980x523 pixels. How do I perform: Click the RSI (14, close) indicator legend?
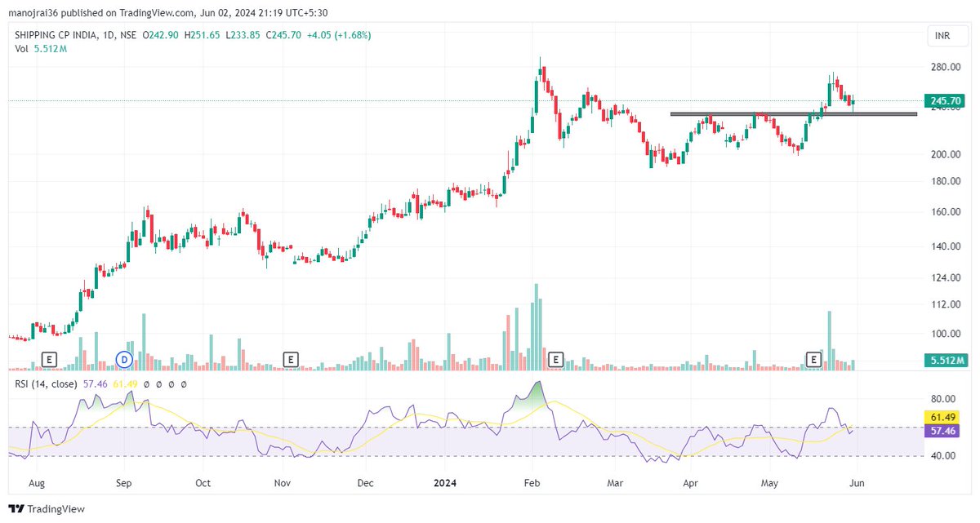tap(46, 383)
